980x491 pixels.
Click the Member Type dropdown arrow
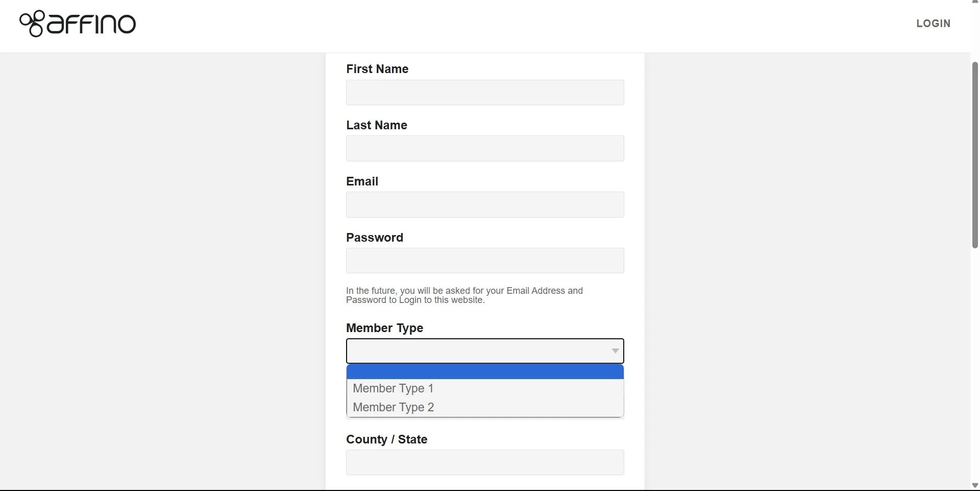[615, 351]
